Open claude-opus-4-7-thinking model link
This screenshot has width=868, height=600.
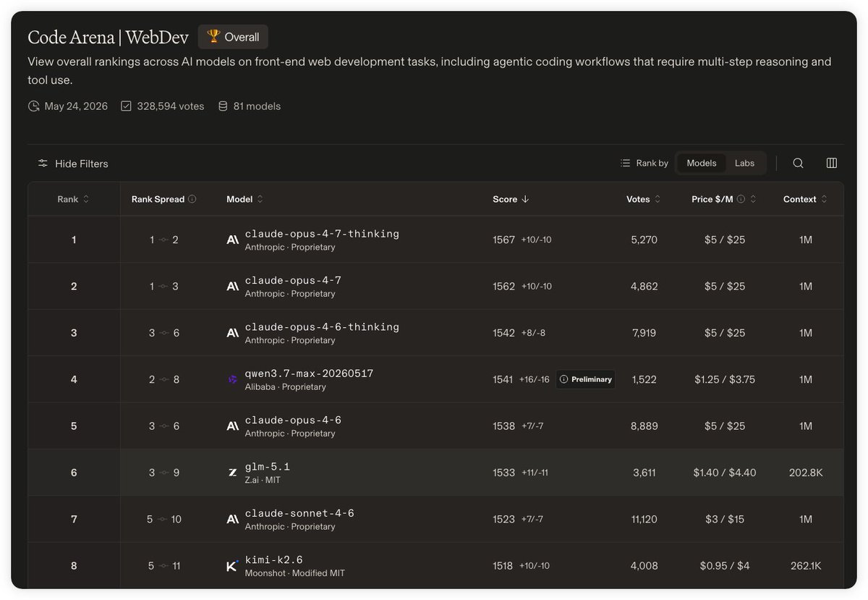[x=322, y=234]
